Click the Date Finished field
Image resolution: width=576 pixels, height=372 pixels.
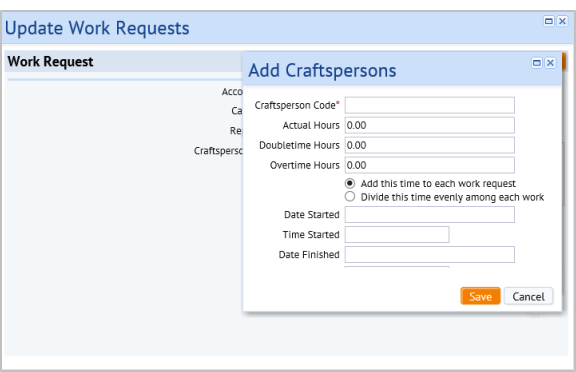tap(429, 254)
